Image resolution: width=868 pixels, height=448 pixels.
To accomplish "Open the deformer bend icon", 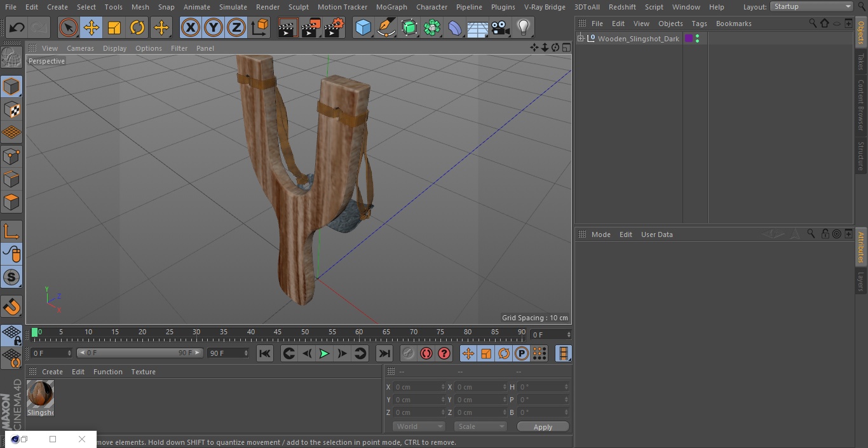I will (x=455, y=27).
